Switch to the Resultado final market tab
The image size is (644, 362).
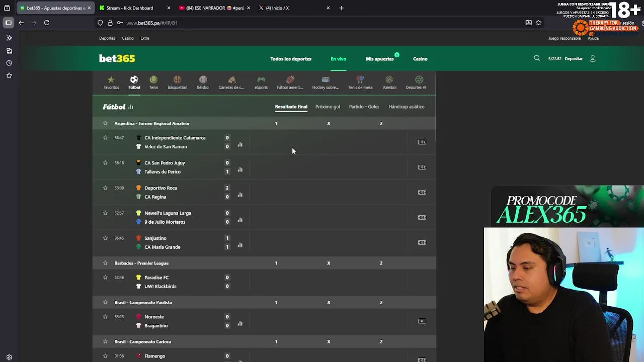(291, 107)
